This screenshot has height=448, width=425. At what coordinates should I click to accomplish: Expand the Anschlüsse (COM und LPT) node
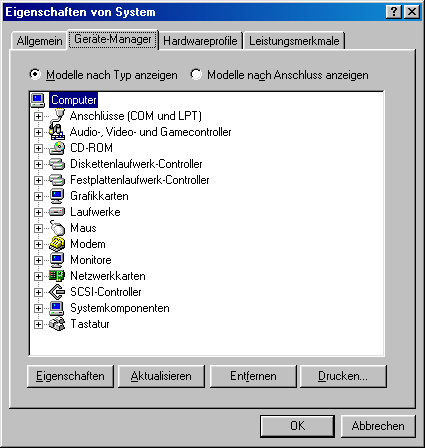pyautogui.click(x=38, y=116)
